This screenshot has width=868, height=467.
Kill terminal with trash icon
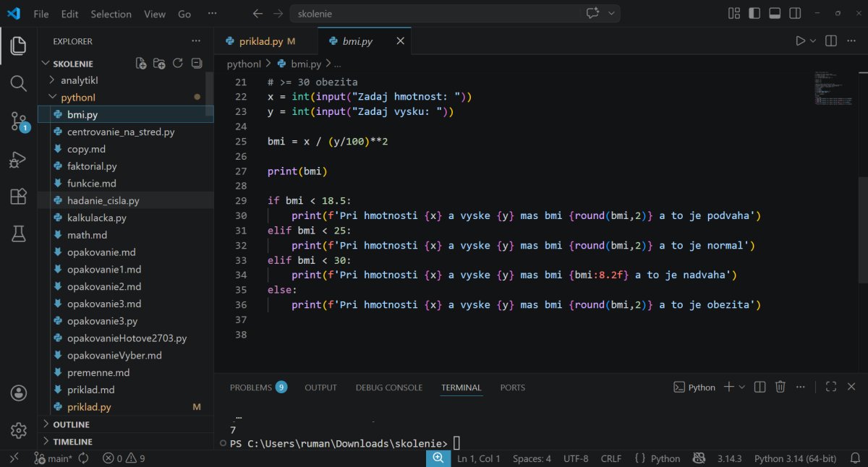(x=780, y=387)
